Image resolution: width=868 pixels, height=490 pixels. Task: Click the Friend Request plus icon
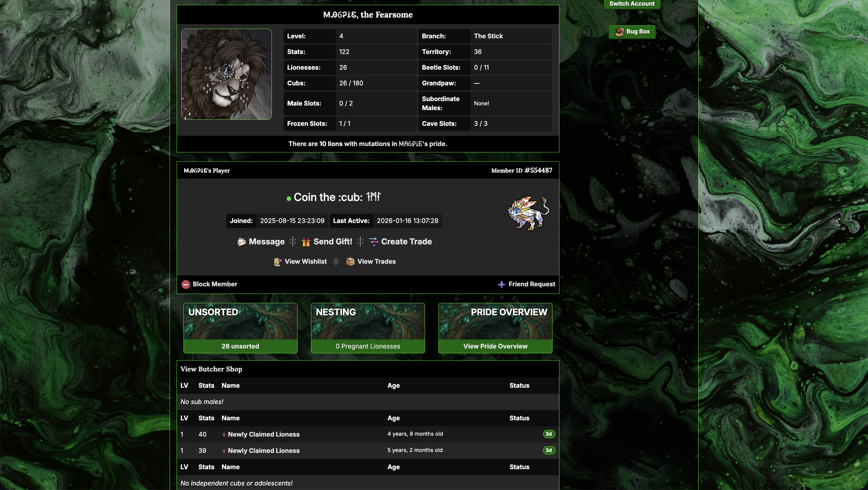502,284
